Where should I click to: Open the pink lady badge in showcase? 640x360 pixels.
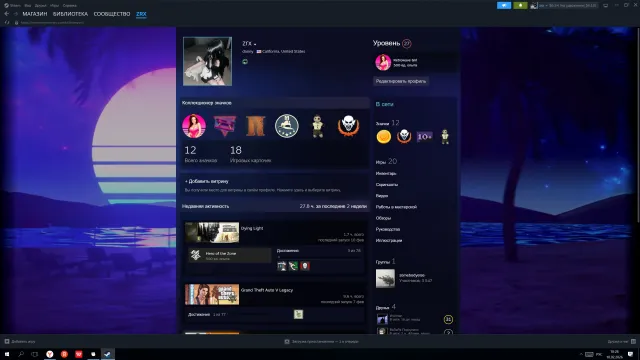click(194, 126)
